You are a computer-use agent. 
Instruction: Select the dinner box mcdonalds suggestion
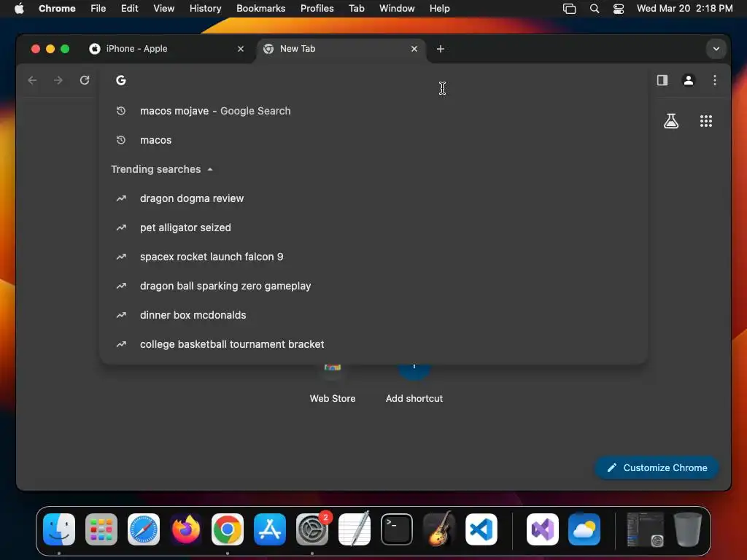click(373, 315)
